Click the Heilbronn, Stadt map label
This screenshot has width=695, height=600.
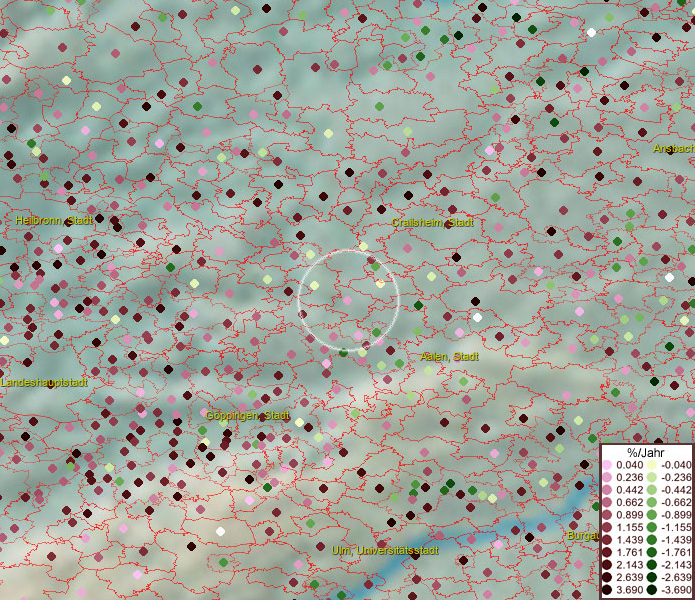[54, 220]
